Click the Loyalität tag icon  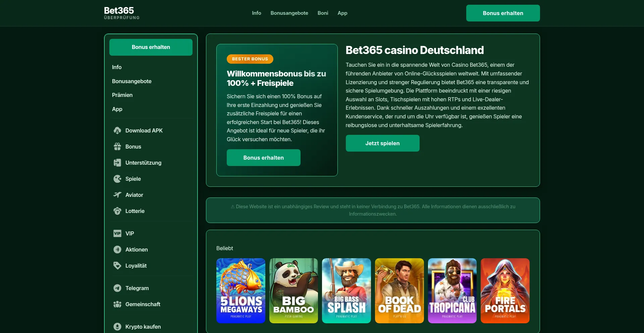click(117, 266)
